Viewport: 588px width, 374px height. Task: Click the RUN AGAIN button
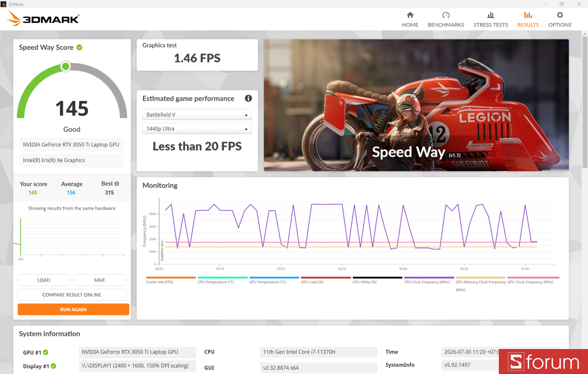coord(73,309)
